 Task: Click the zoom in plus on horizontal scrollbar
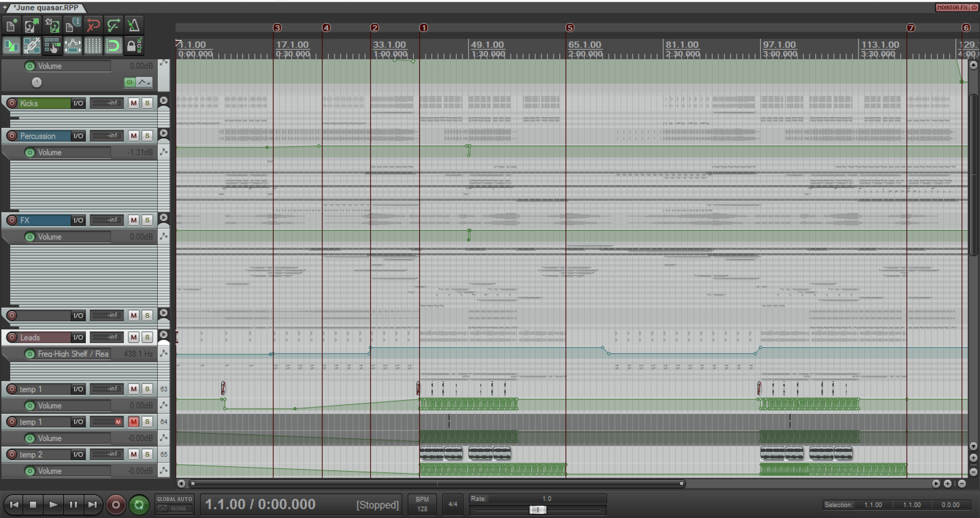pyautogui.click(x=948, y=484)
